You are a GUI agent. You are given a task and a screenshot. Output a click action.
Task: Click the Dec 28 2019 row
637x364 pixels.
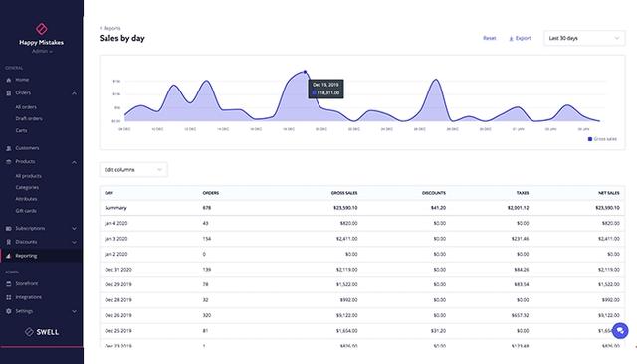click(362, 300)
